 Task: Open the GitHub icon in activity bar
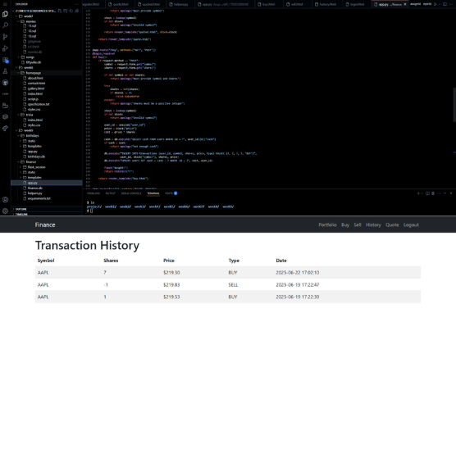(5, 83)
